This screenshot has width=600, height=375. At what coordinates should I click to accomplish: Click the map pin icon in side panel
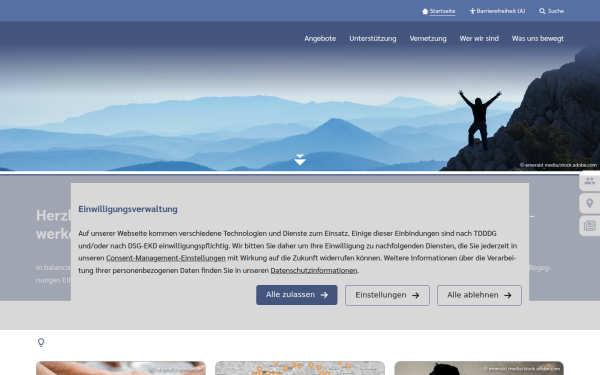(x=590, y=203)
